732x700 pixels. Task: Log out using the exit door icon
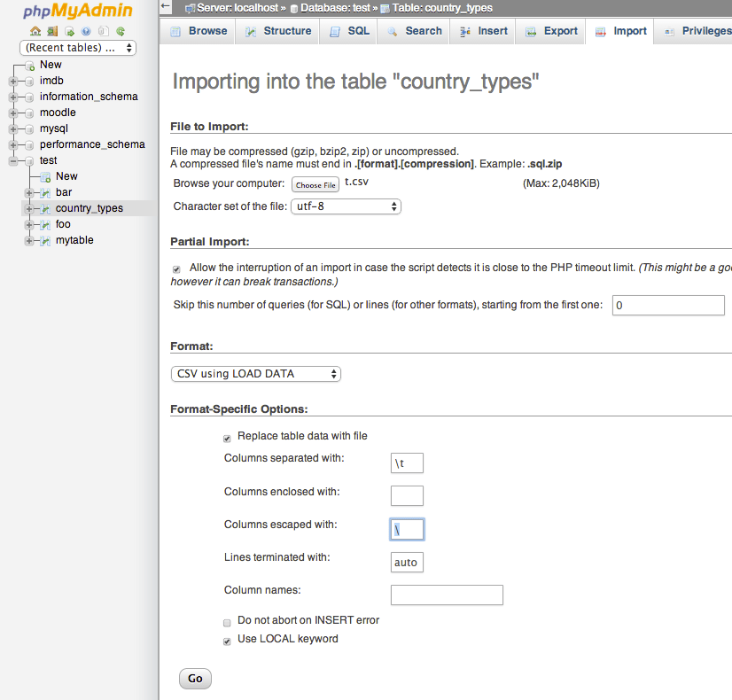click(52, 30)
